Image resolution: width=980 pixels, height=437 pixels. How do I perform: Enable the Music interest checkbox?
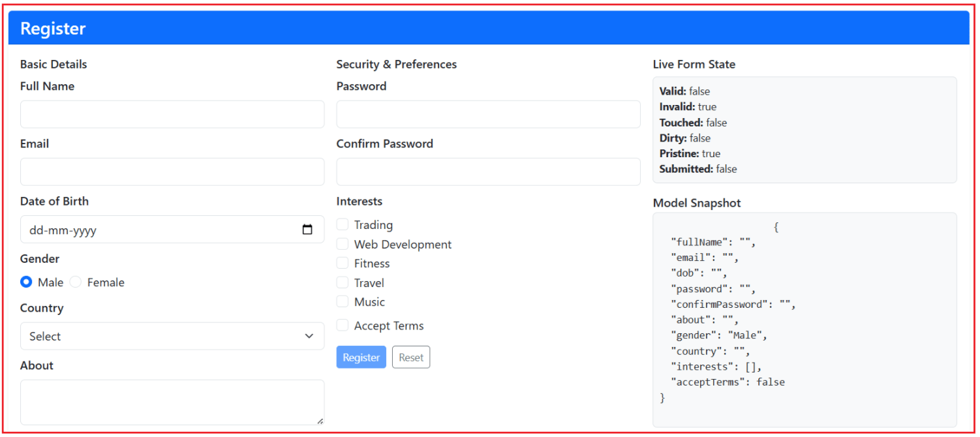(x=342, y=301)
